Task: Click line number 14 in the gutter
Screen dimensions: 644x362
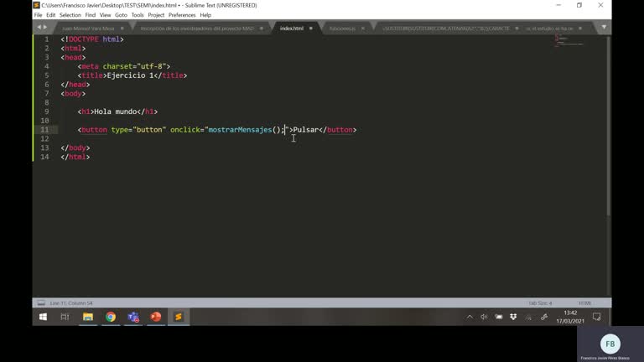Action: 44,157
